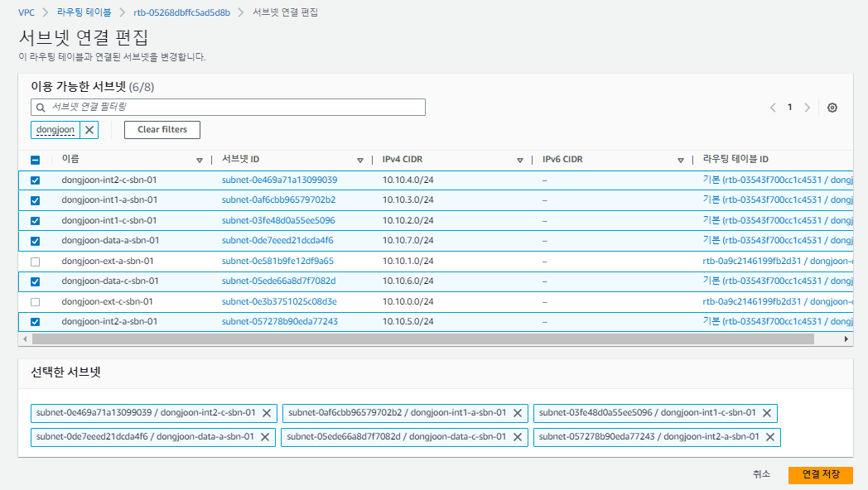The height and width of the screenshot is (490, 868).
Task: Click 라우팅 테이블 ID column header
Action: click(x=735, y=159)
